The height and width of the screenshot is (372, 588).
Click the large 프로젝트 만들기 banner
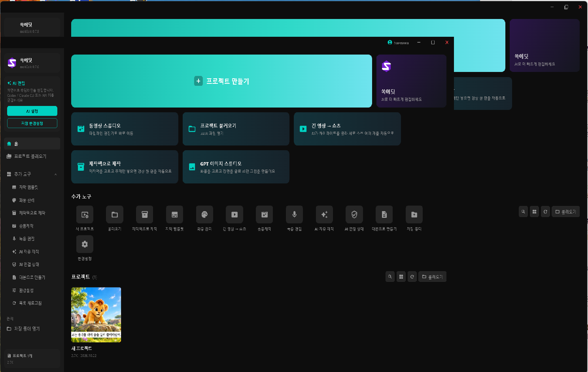tap(221, 81)
